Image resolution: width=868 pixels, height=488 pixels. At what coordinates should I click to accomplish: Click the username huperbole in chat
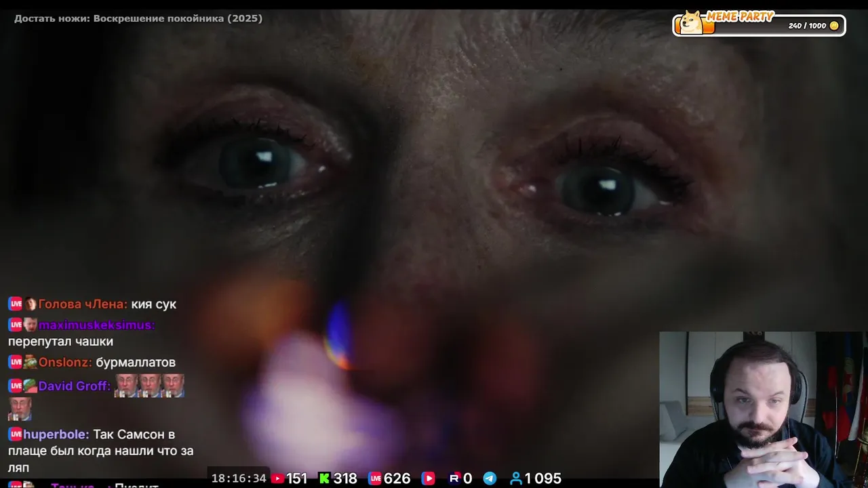(56, 434)
